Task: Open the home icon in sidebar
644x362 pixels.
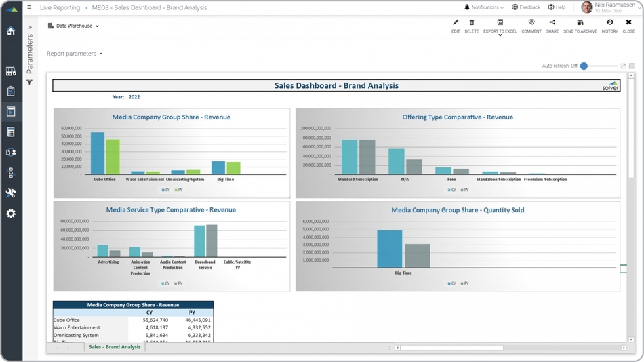Action: 11,31
